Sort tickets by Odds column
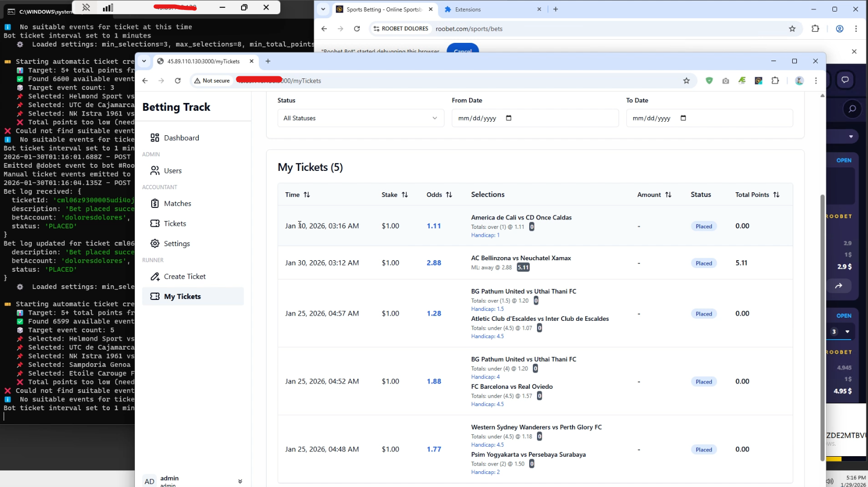Viewport: 868px width, 487px height. [439, 194]
